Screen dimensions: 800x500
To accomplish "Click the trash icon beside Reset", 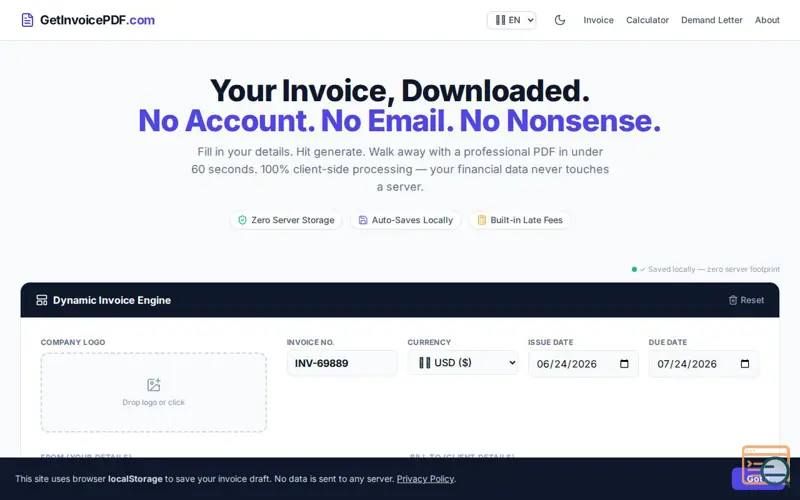I will 733,300.
